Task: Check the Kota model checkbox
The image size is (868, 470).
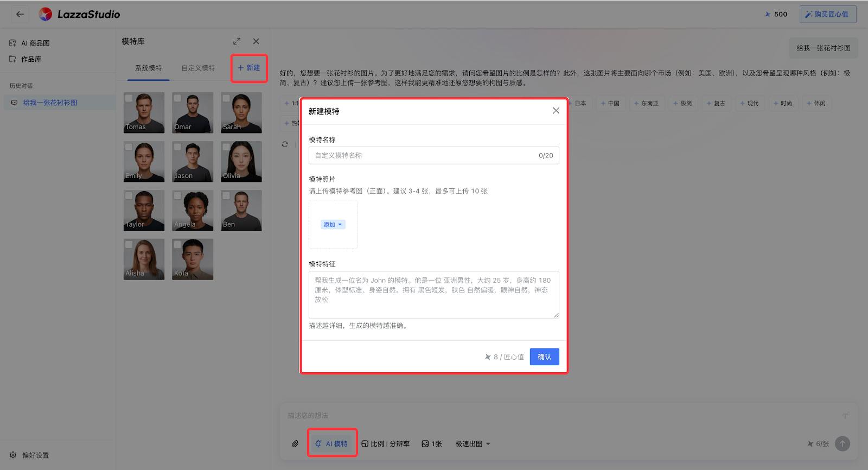Action: pos(177,245)
